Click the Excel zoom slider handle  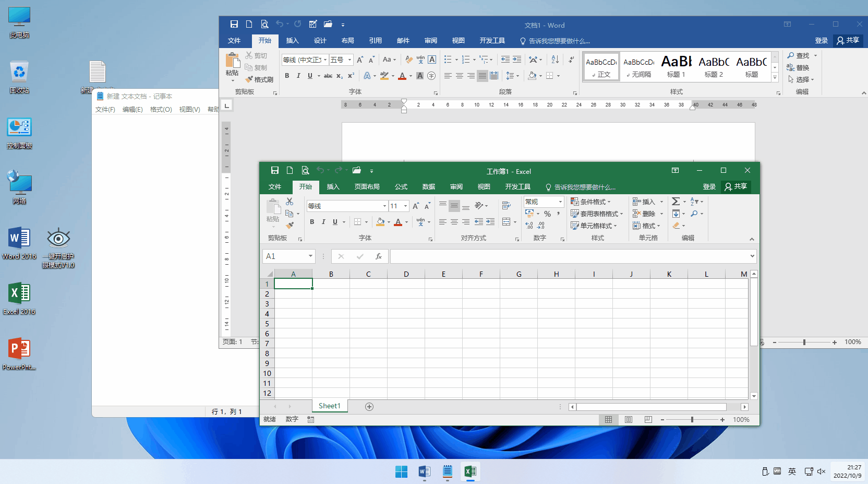tap(692, 420)
